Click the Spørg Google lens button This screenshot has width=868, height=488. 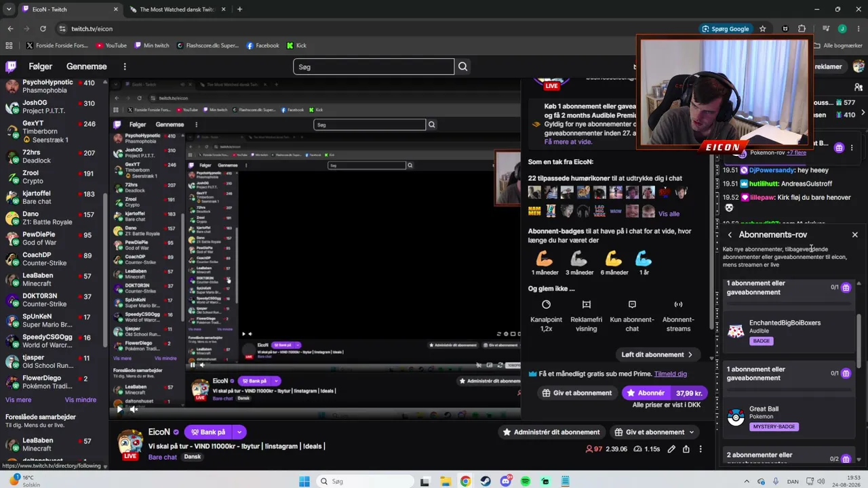tap(726, 28)
